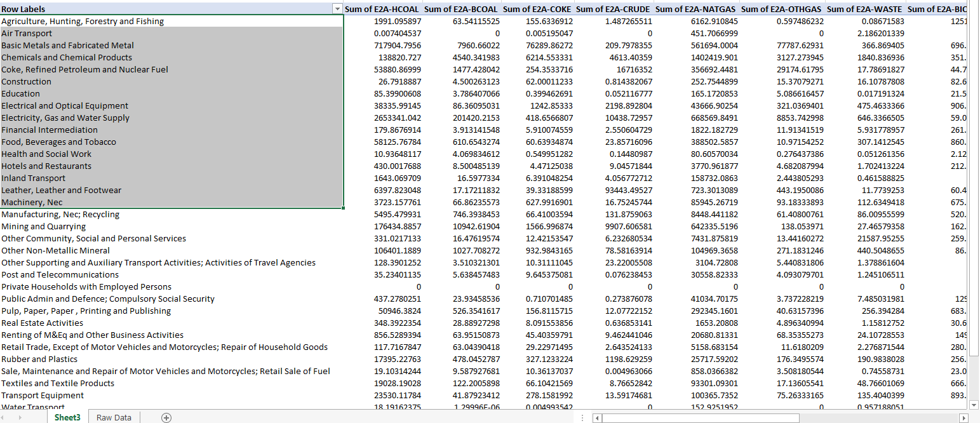Select Public Admin and Defence row label

[108, 299]
